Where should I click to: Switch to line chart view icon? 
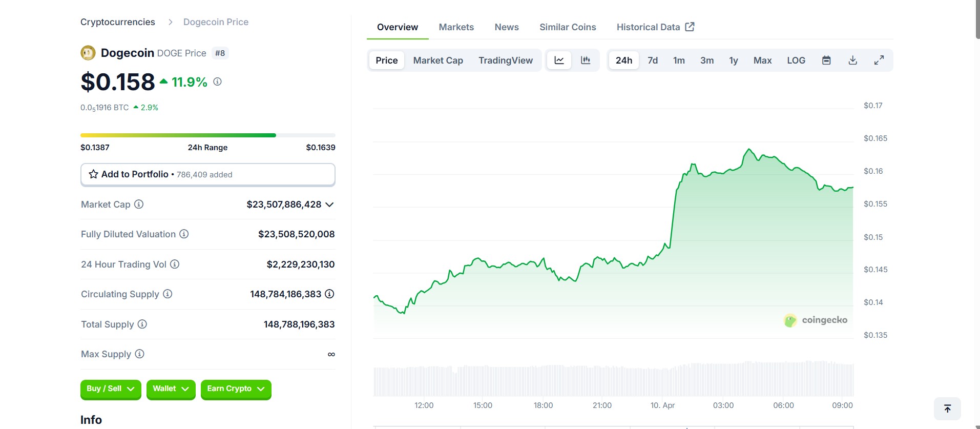point(559,60)
